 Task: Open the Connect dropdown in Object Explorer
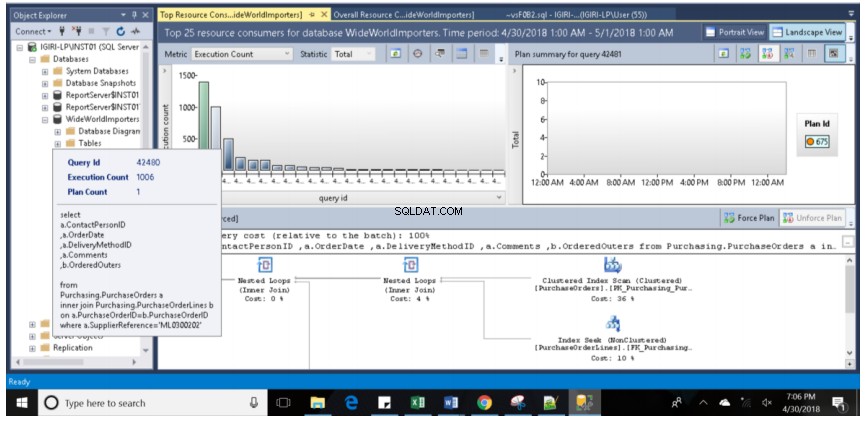(x=33, y=32)
